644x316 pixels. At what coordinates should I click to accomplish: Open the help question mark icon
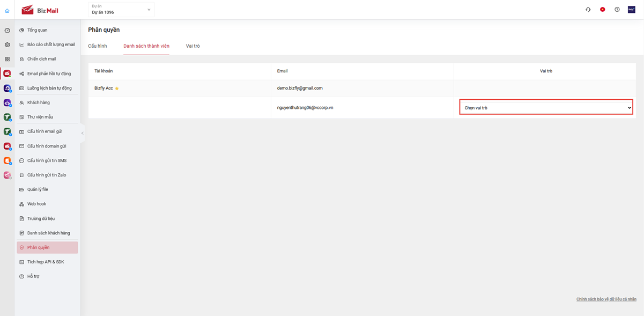pyautogui.click(x=617, y=10)
